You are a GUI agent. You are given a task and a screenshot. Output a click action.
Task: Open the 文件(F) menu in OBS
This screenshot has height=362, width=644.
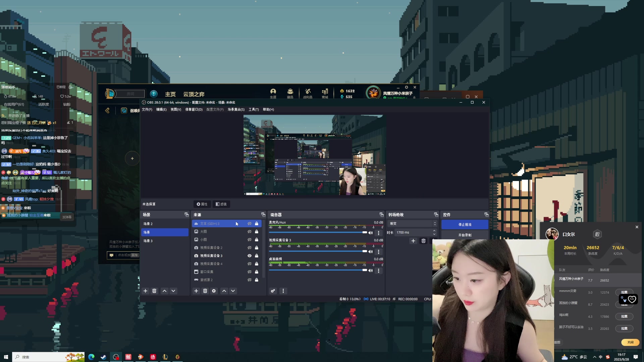coord(147,110)
